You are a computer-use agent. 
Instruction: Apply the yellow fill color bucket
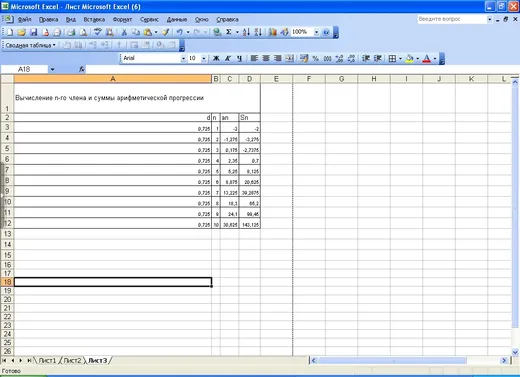point(410,58)
